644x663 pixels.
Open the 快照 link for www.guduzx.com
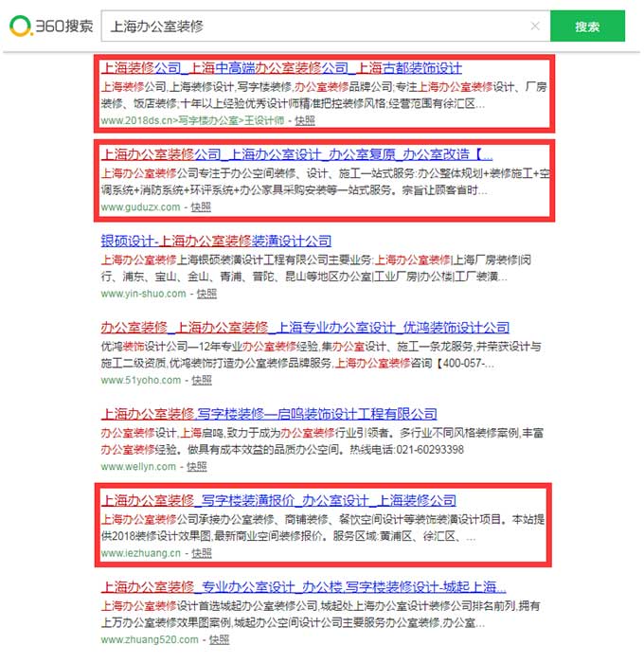201,207
